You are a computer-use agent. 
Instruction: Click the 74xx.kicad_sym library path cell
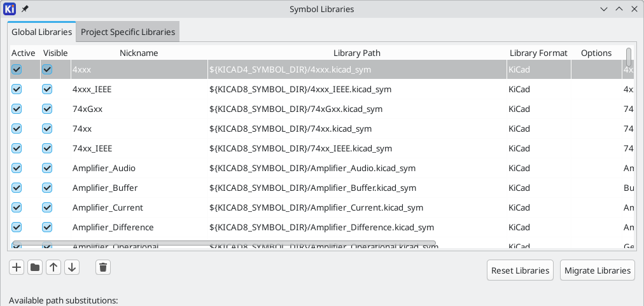[x=357, y=129]
